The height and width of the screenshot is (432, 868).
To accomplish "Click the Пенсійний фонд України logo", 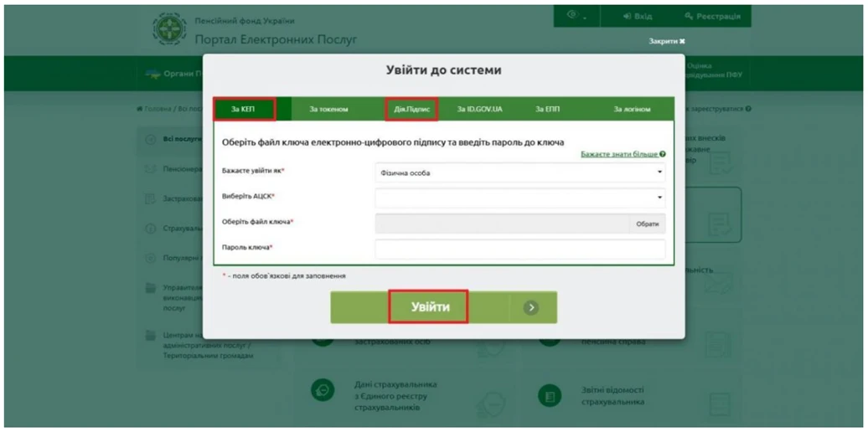I will tap(169, 28).
